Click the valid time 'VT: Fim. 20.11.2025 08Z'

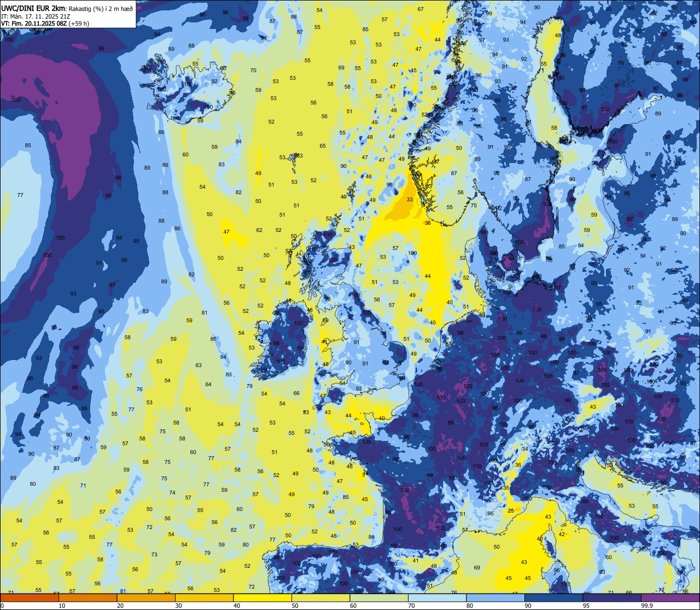click(34, 24)
